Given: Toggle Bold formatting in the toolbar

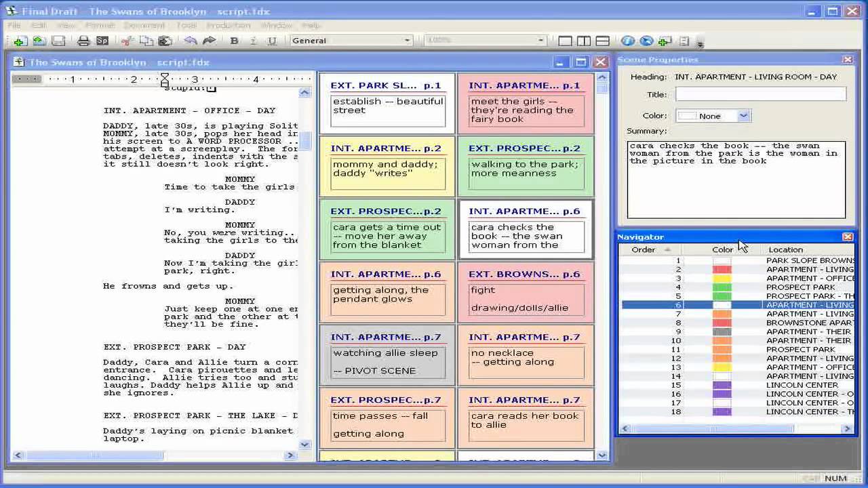Looking at the screenshot, I should [x=235, y=41].
